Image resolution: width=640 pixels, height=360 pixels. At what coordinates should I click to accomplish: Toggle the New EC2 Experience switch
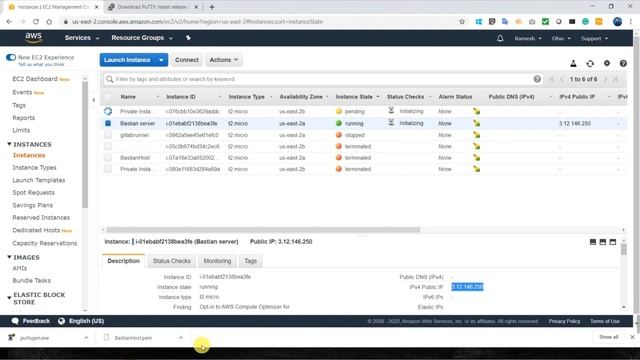(11, 57)
